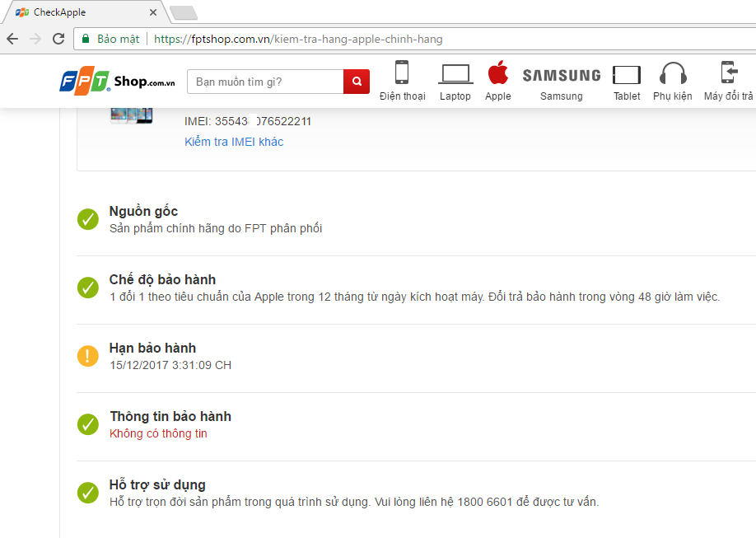Open the Samsung brand category
Screen dimensions: 756x538
(x=562, y=75)
